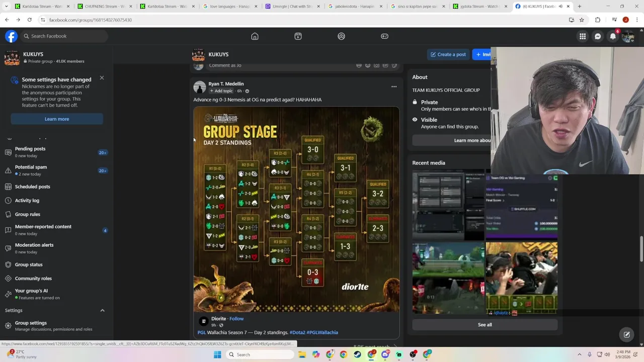Open Group settings
Image resolution: width=644 pixels, height=362 pixels.
(x=56, y=326)
